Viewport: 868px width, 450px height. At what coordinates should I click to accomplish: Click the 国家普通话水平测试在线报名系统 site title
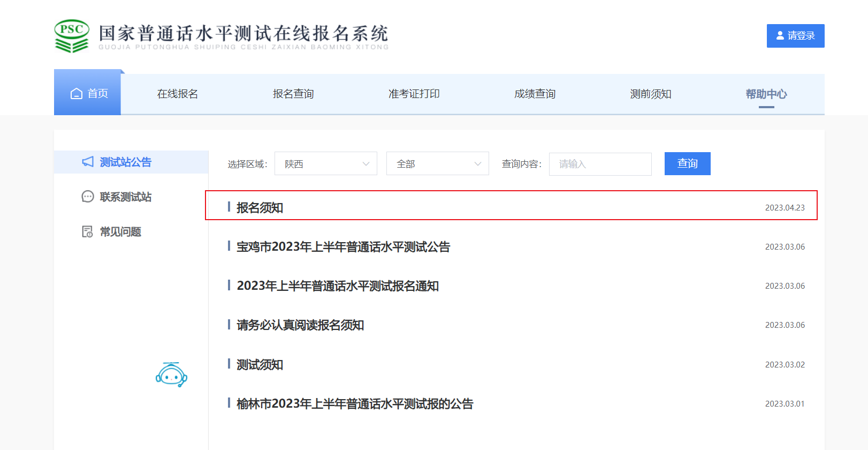[243, 33]
